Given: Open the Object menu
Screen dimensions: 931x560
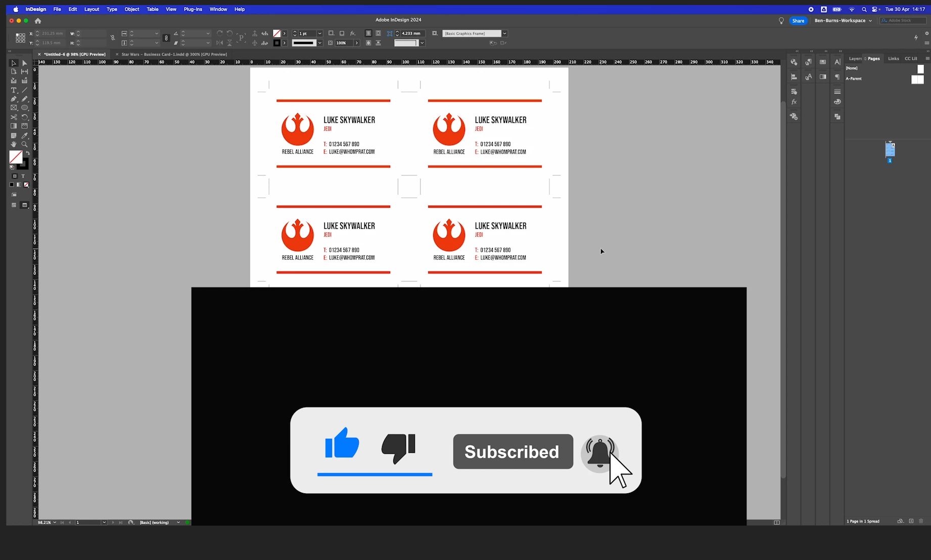Looking at the screenshot, I should (132, 9).
